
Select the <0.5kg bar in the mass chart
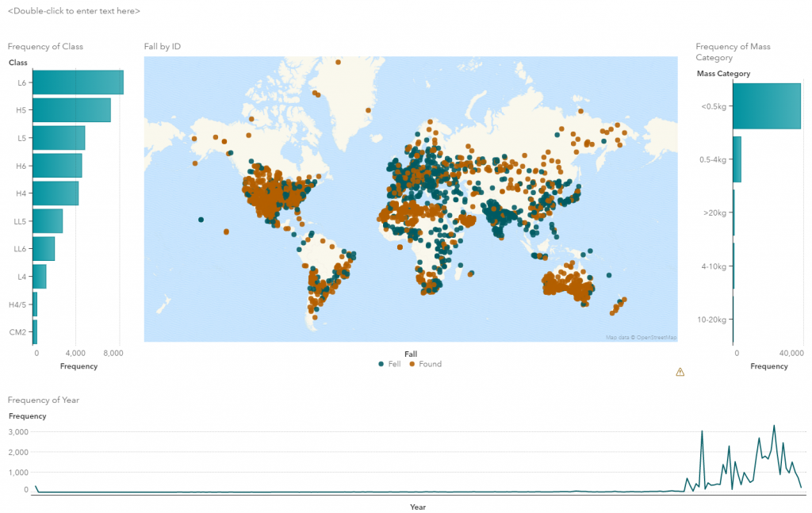tap(765, 105)
